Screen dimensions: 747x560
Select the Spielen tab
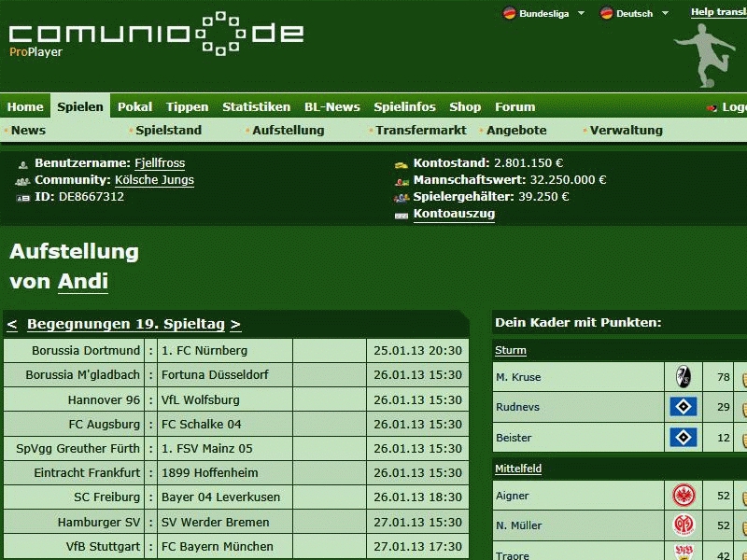[80, 106]
